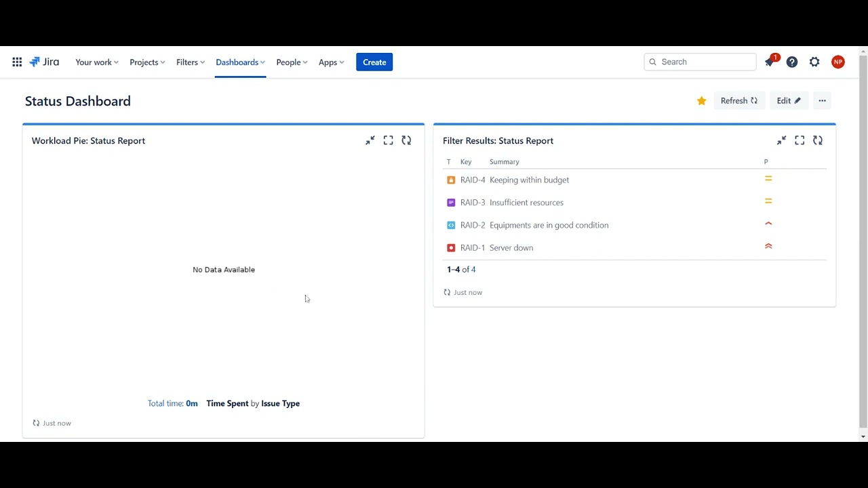This screenshot has height=488, width=868.
Task: Focus the Search input field
Action: pyautogui.click(x=700, y=62)
